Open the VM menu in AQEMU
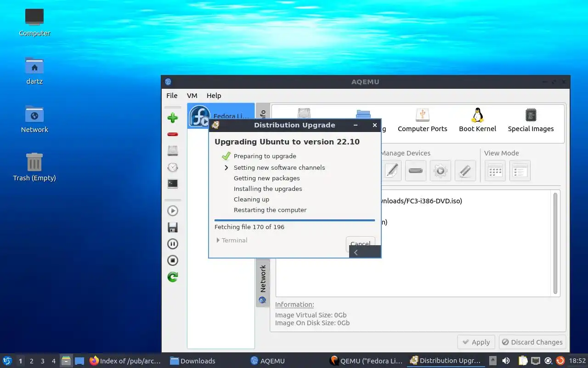 (192, 96)
